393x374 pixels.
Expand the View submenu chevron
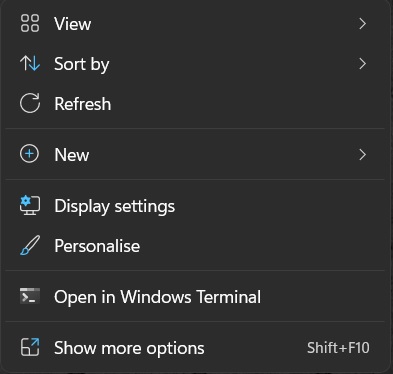362,24
